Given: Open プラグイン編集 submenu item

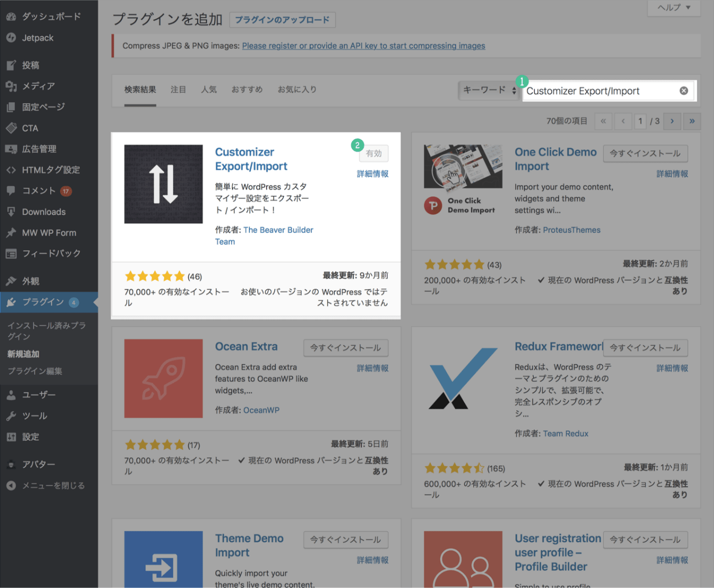Looking at the screenshot, I should coord(35,371).
